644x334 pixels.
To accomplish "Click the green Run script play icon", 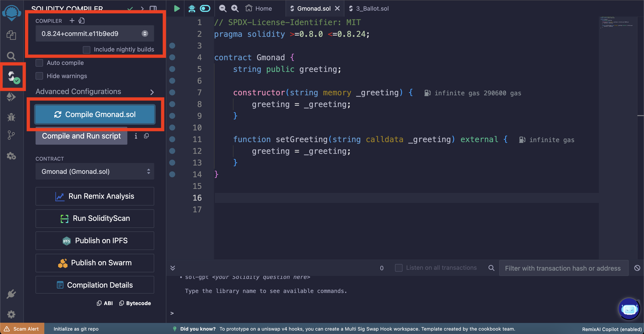I will (x=177, y=8).
